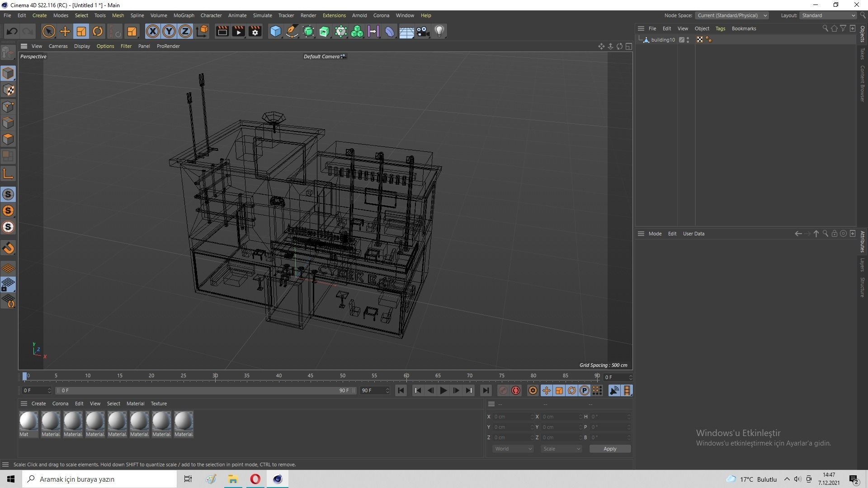
Task: Add a Light object icon
Action: pos(439,31)
